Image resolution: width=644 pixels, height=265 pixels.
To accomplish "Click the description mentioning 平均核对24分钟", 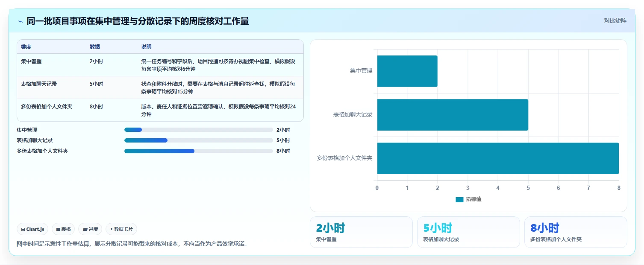I will [x=218, y=110].
